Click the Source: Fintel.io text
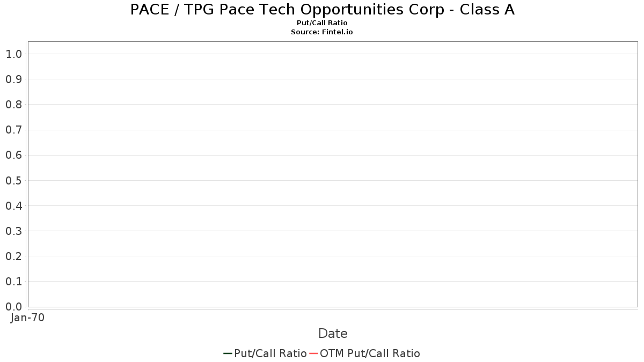644x362 pixels. pyautogui.click(x=322, y=32)
